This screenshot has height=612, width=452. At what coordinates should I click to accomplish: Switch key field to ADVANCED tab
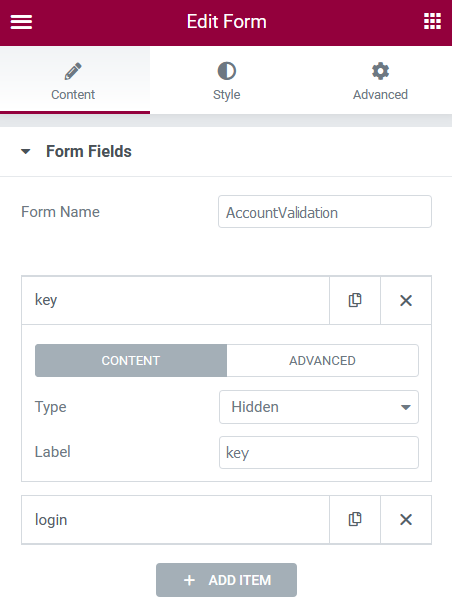(x=322, y=361)
